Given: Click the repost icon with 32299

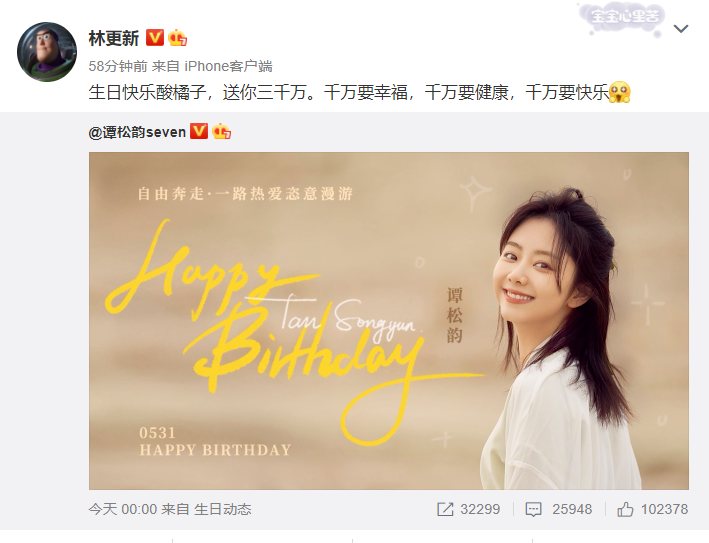Looking at the screenshot, I should click(x=445, y=510).
